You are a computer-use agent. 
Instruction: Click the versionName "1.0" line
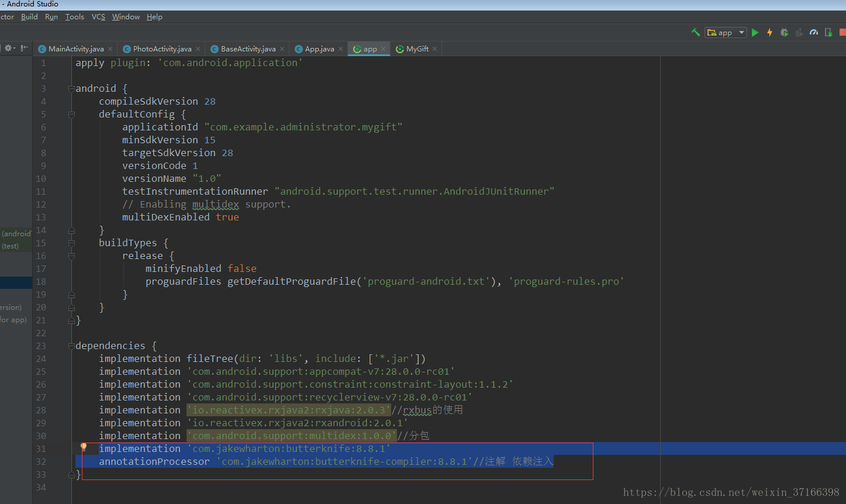tap(172, 178)
